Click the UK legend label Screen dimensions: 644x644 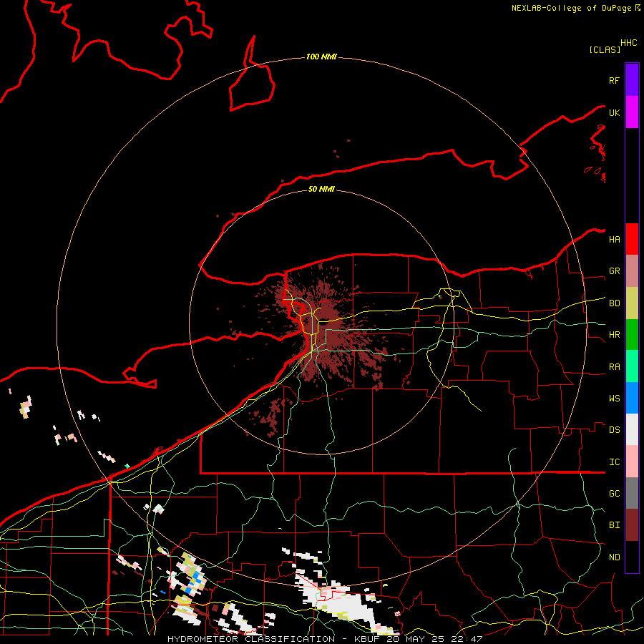click(x=614, y=112)
